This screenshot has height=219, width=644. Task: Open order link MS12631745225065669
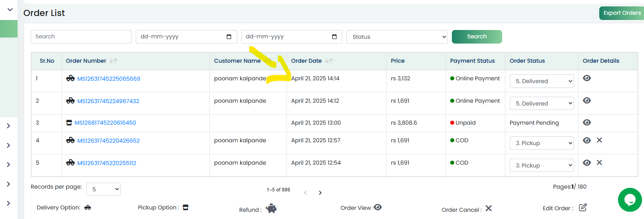tap(109, 79)
